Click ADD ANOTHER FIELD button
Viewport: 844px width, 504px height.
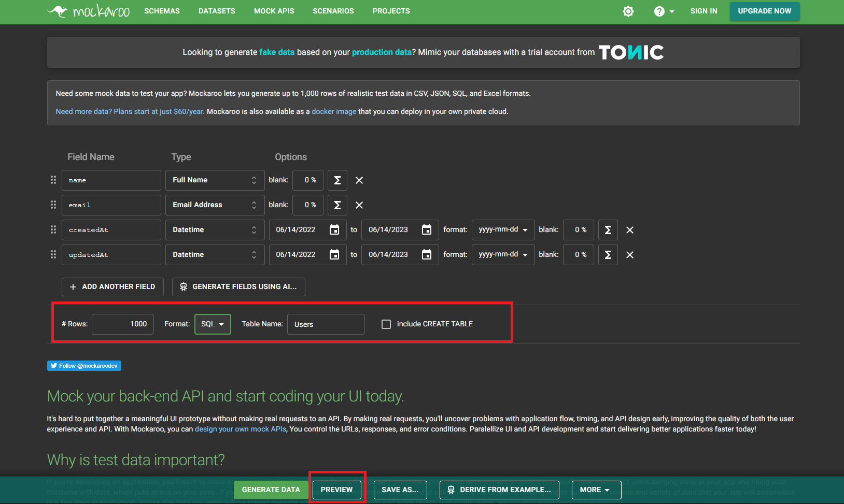(112, 287)
